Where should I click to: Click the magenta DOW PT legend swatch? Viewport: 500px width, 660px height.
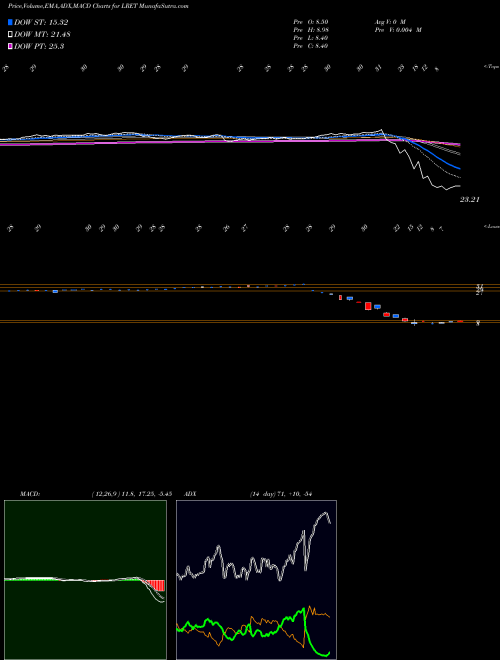(11, 47)
